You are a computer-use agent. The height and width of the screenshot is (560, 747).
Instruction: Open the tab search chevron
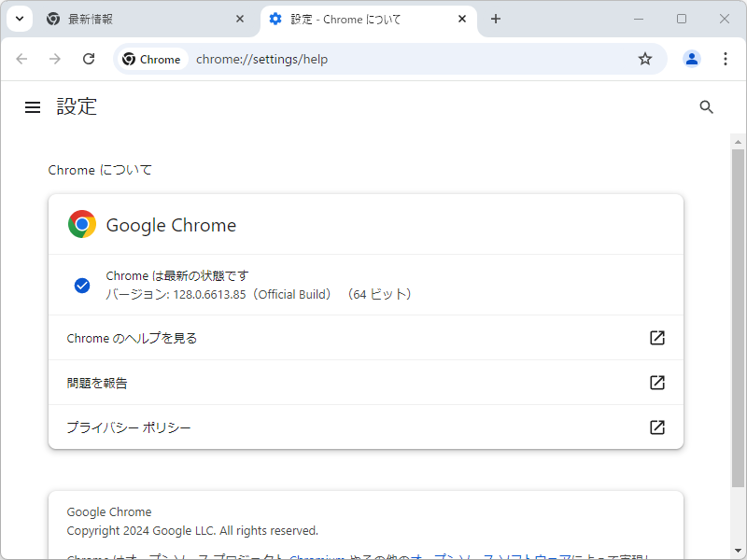tap(19, 18)
